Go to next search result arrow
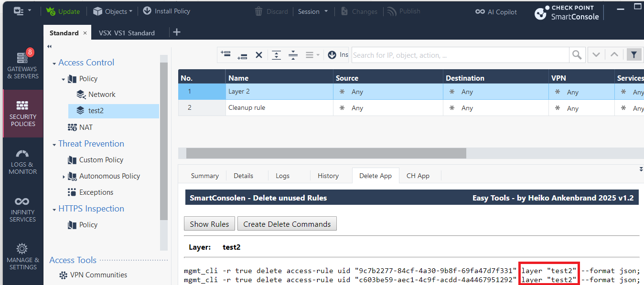 pyautogui.click(x=596, y=55)
